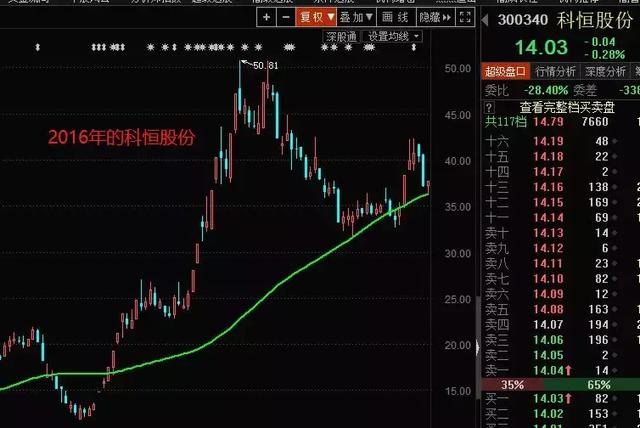Image resolution: width=640 pixels, height=428 pixels.
Task: Click volume 196 in the 卖三 row
Action: 598,340
